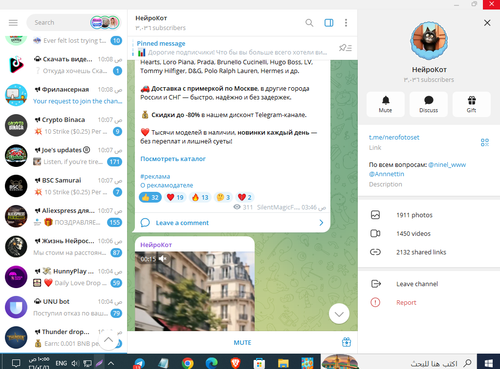Close the channel info panel
This screenshot has height=369, width=500.
(x=487, y=23)
